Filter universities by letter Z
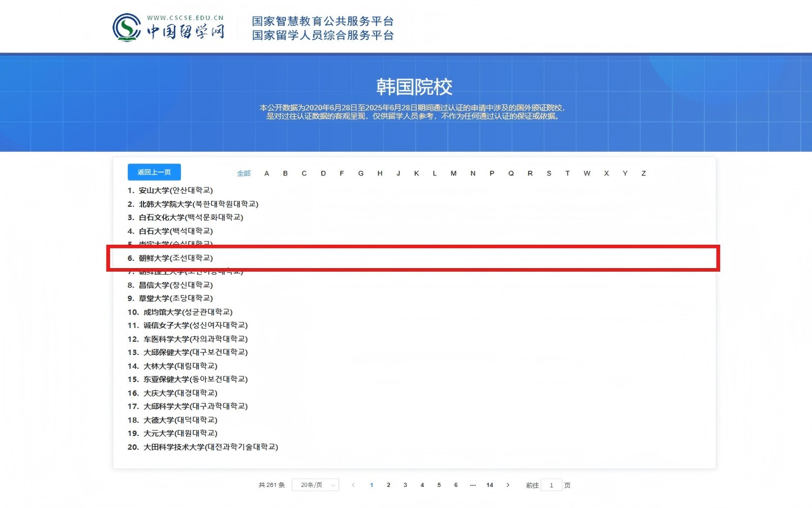The height and width of the screenshot is (508, 812). click(x=644, y=174)
